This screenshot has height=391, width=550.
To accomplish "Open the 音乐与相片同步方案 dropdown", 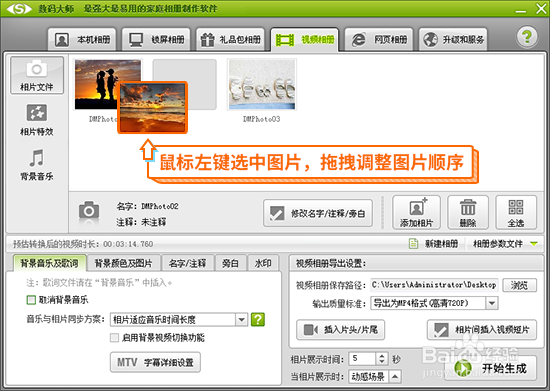I will [x=179, y=319].
